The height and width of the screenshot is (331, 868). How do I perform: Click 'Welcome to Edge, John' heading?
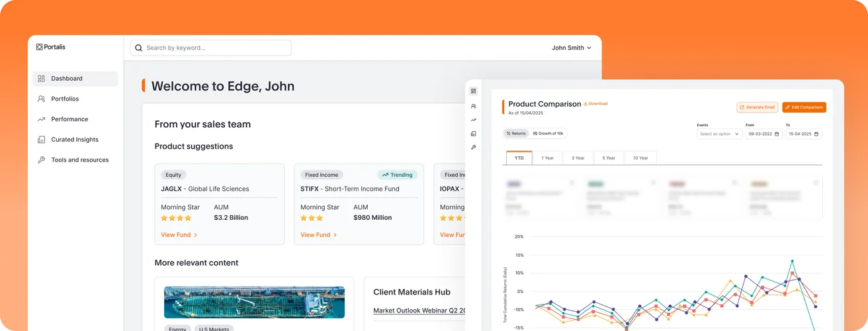[223, 86]
